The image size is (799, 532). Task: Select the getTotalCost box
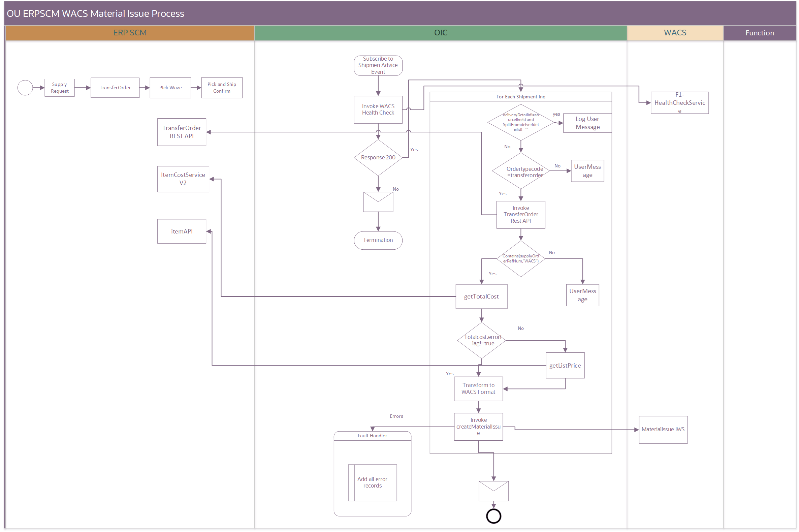482,297
